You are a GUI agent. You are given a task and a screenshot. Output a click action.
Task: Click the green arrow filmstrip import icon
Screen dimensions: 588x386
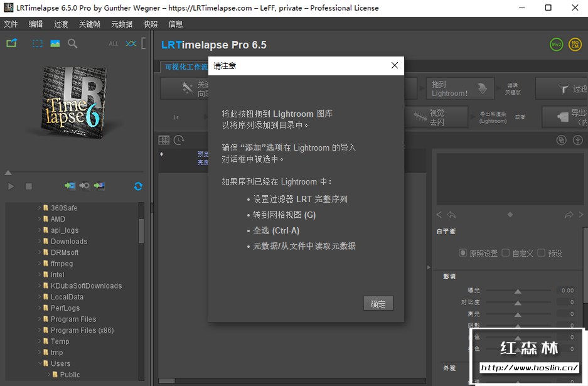[70, 186]
